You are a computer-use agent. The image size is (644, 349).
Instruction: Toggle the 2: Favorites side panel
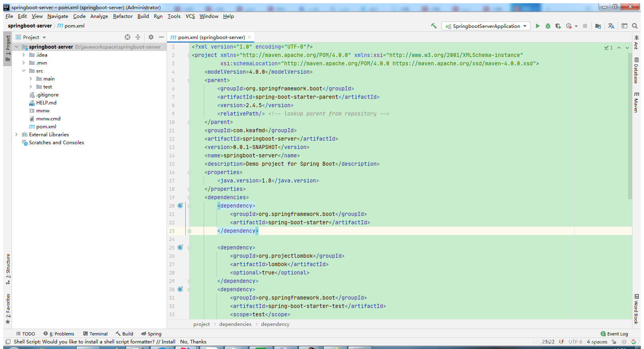8,309
